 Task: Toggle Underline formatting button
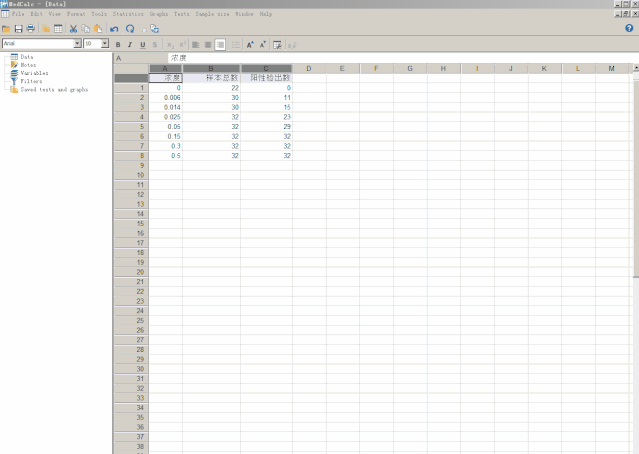point(142,45)
